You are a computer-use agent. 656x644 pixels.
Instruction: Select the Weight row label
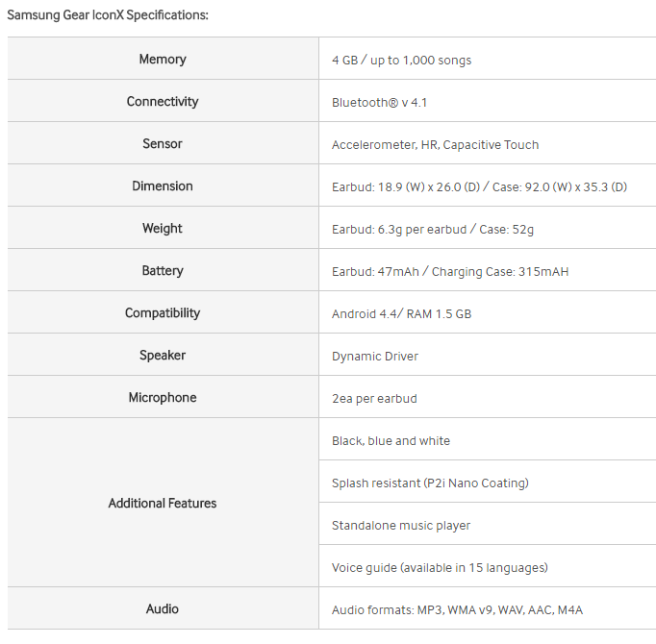tap(163, 229)
